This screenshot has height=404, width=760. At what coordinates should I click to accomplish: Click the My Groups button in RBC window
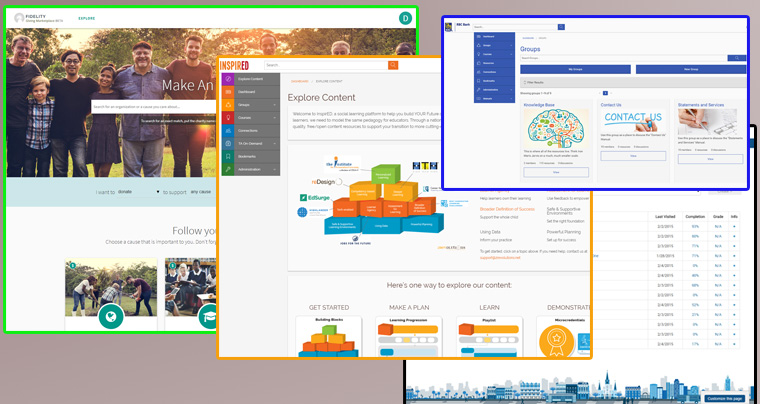(x=575, y=69)
